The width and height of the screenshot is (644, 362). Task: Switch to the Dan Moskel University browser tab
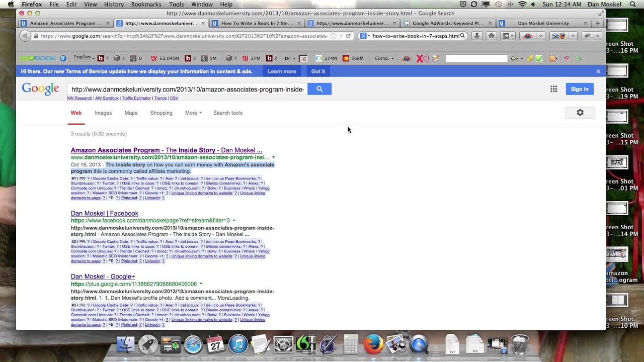click(x=543, y=23)
